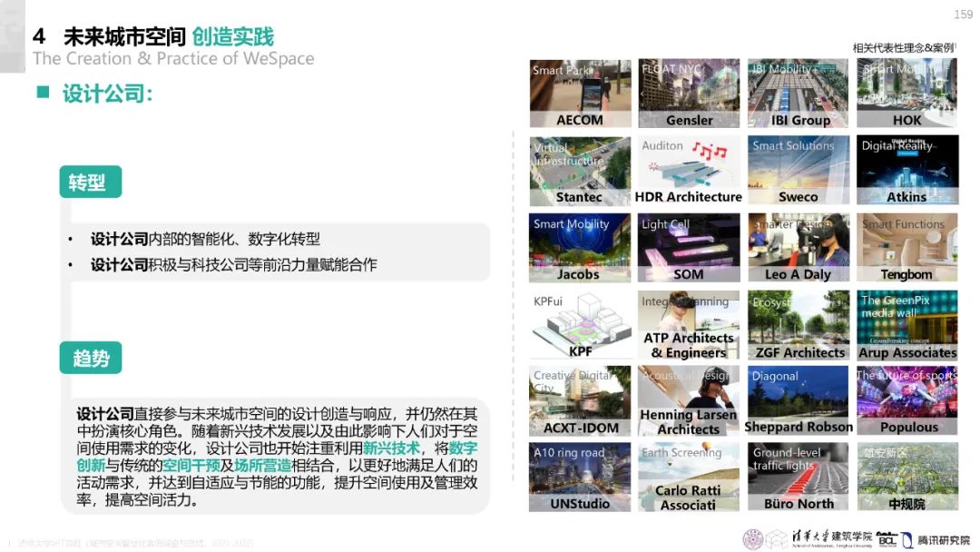
Task: Click the 相关代表性理念&案例 caption
Action: [x=905, y=47]
